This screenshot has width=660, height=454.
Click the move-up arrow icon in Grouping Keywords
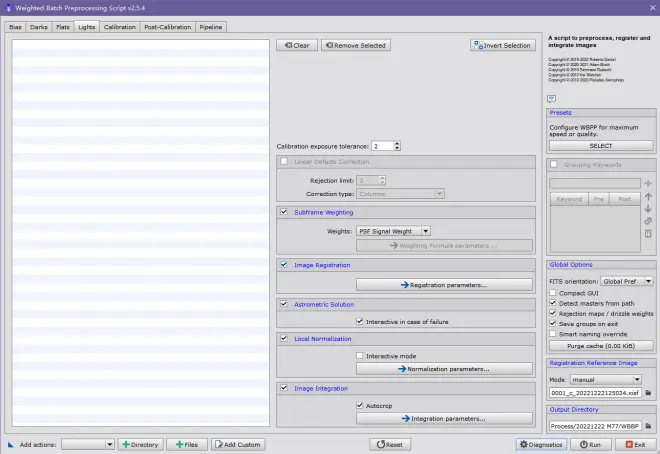point(648,196)
